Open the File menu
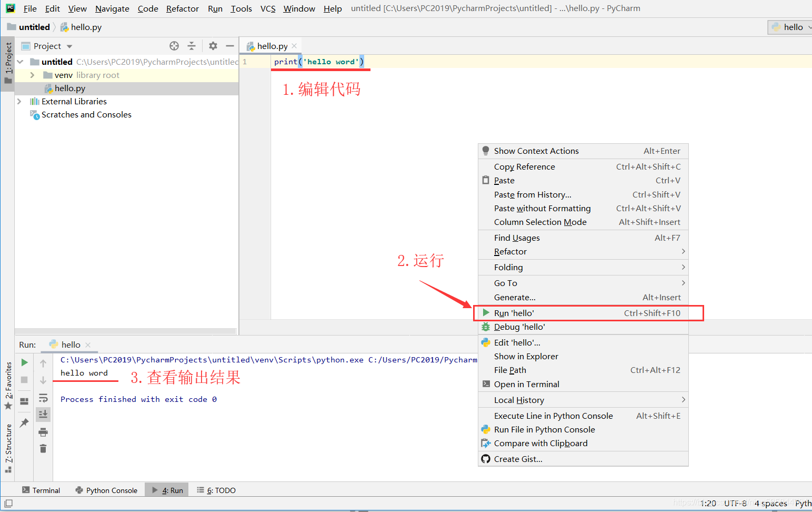 pos(30,9)
